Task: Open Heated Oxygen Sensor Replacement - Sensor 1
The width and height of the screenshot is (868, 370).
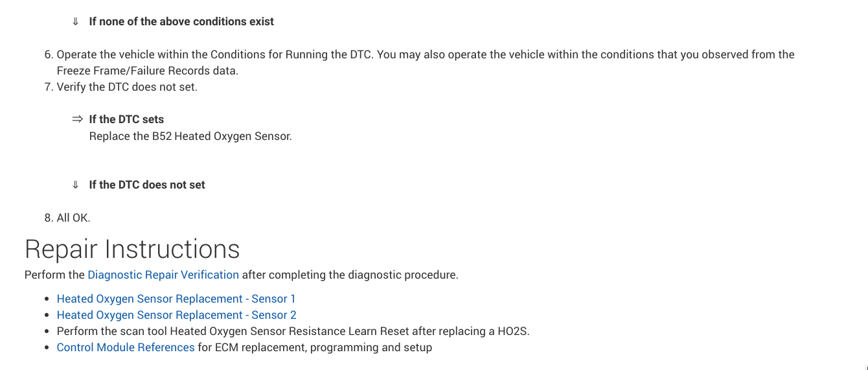Action: pyautogui.click(x=176, y=299)
